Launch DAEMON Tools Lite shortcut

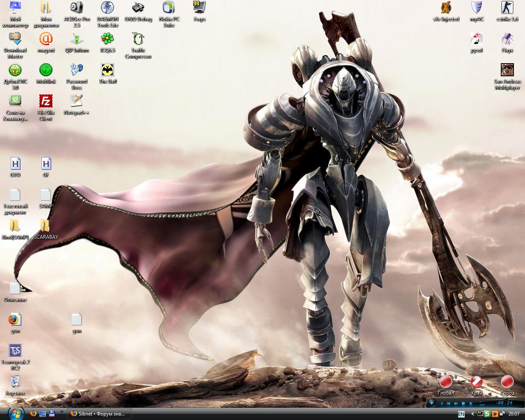coord(107,14)
